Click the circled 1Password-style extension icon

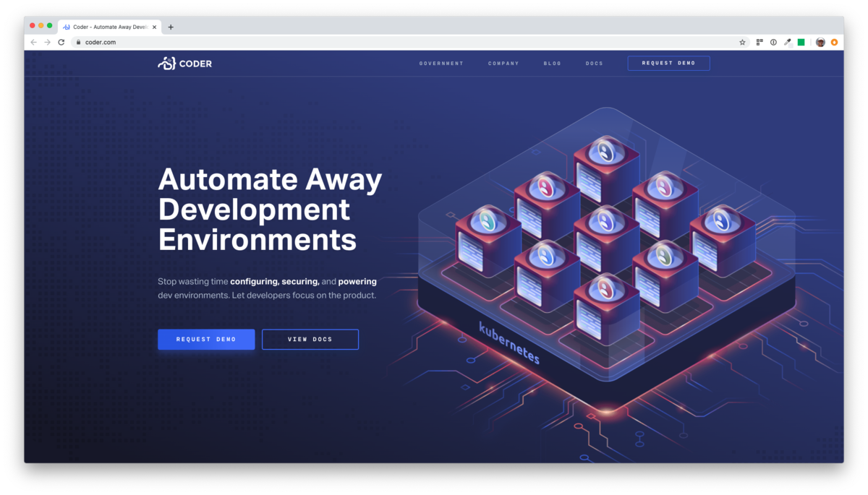pyautogui.click(x=773, y=43)
